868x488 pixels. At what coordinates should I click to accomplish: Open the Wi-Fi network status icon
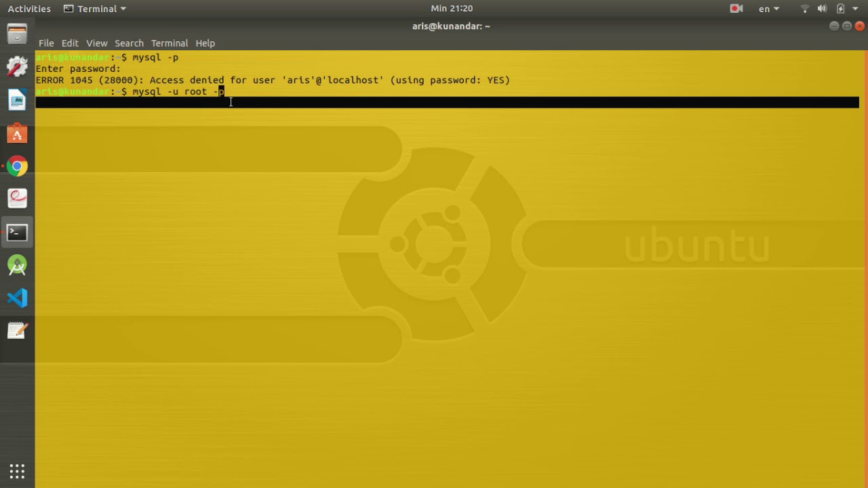pos(805,9)
